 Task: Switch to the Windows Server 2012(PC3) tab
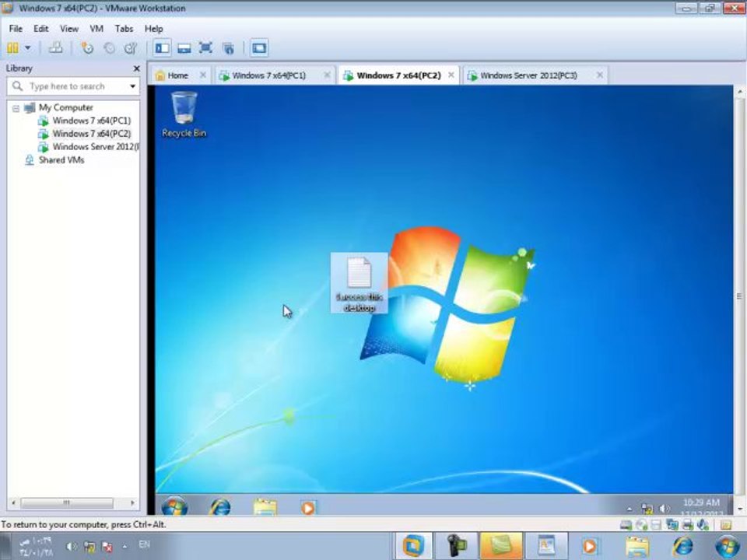(x=528, y=75)
